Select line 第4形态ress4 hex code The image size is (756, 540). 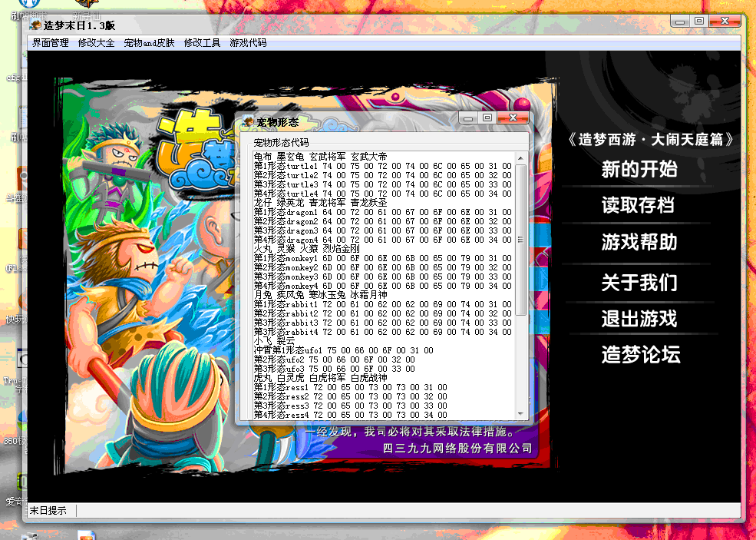(351, 415)
